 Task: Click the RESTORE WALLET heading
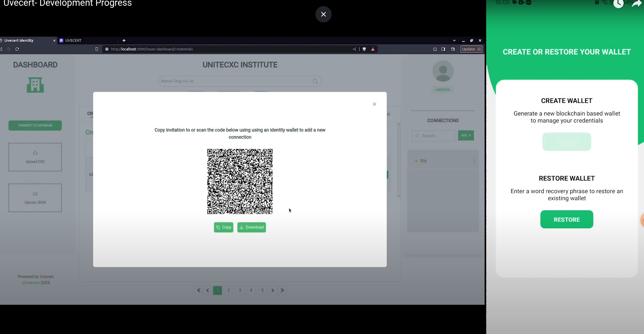point(567,179)
